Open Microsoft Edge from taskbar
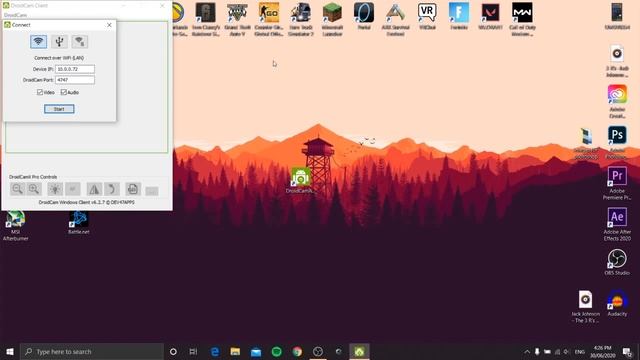Viewport: 640px width, 360px height. pos(215,351)
